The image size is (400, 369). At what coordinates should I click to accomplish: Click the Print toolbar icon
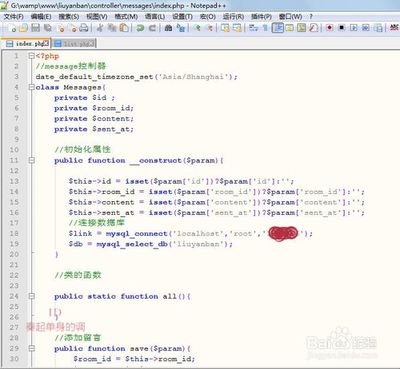coord(84,28)
